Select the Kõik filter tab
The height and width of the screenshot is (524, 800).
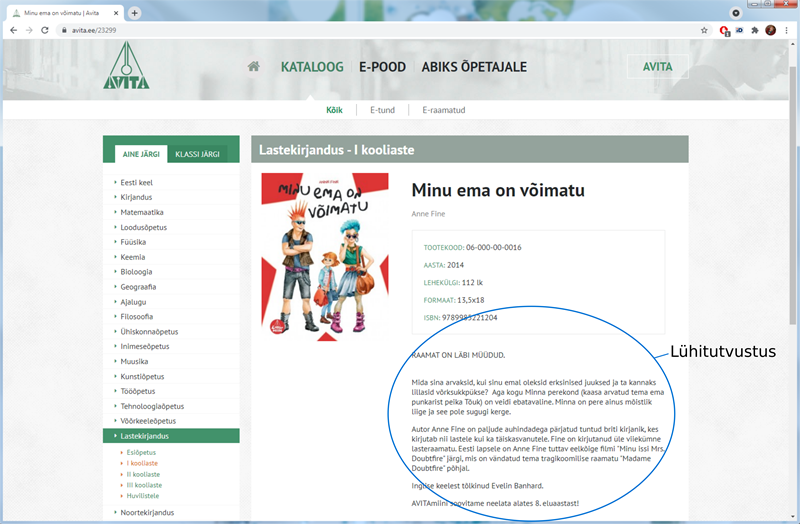pos(334,110)
